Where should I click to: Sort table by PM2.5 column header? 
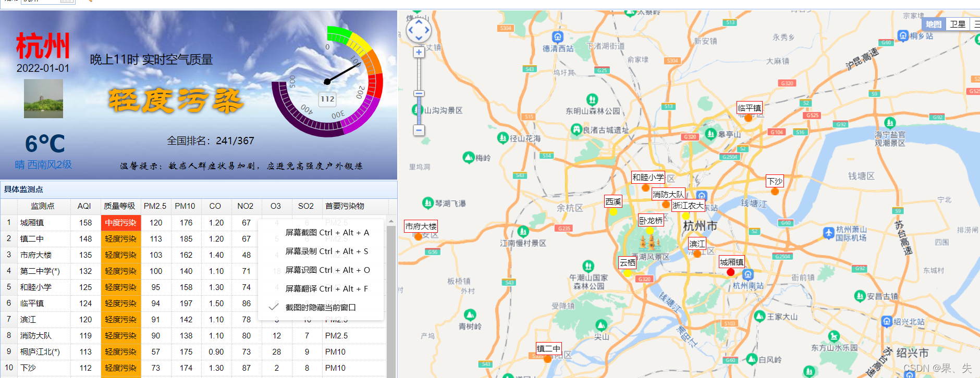[155, 206]
